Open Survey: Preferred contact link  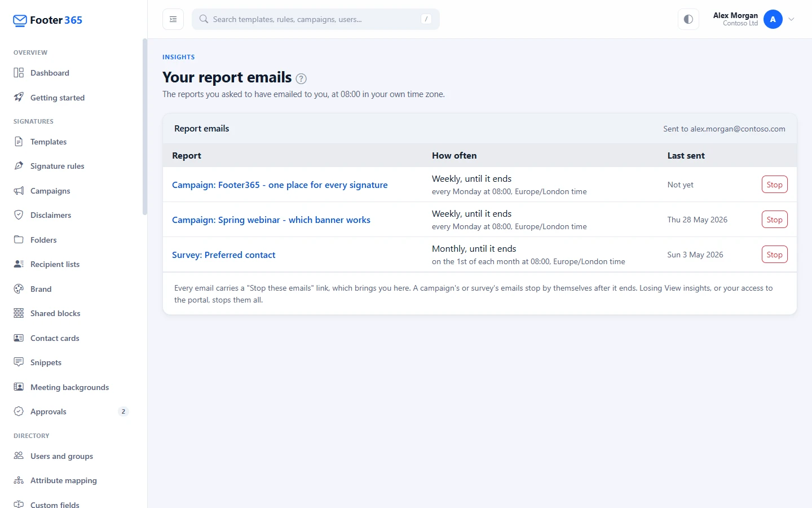coord(224,255)
